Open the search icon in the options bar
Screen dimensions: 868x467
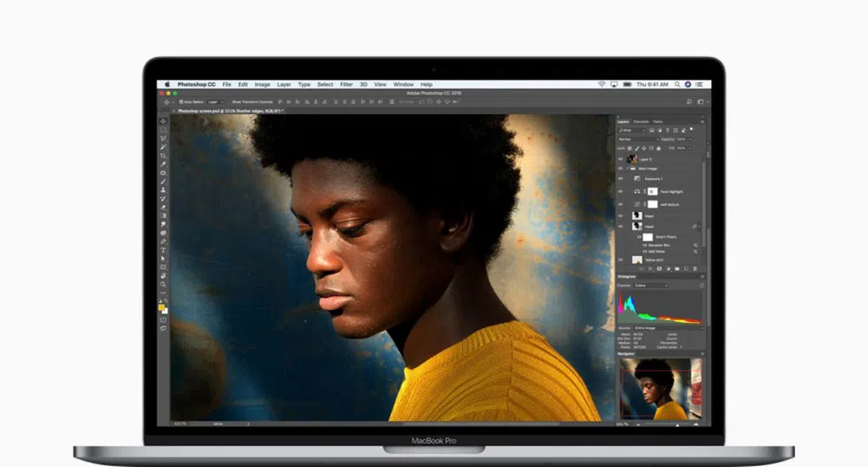(x=689, y=102)
